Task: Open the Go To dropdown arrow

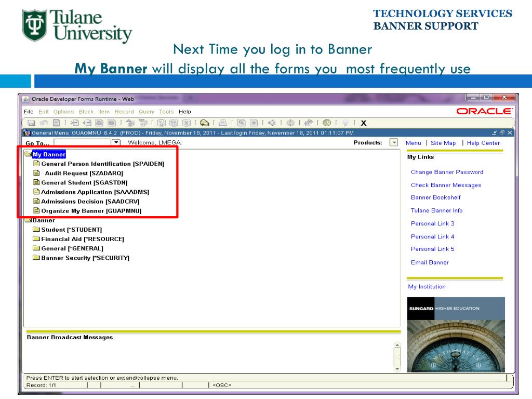Action: 116,142
